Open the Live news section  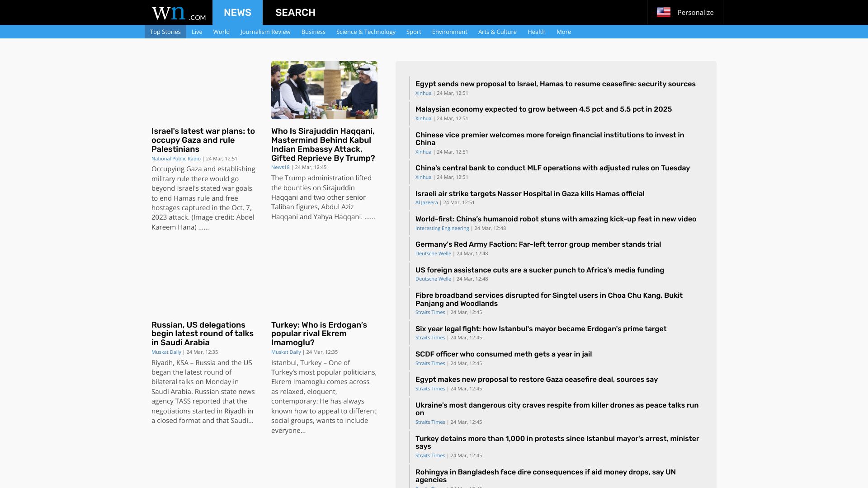197,32
